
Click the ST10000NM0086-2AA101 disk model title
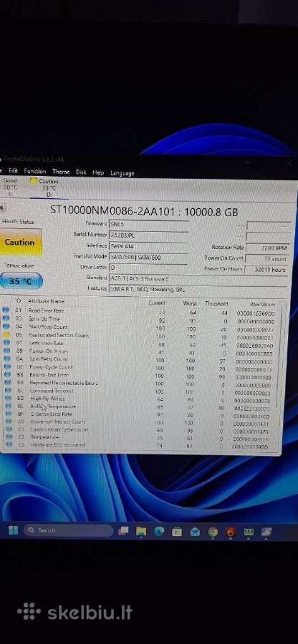click(144, 211)
